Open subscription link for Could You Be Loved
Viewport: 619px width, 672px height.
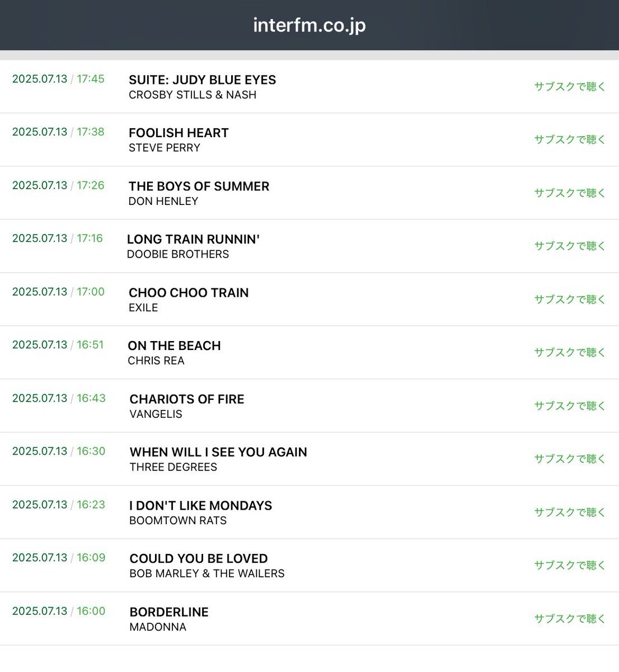[x=570, y=565]
